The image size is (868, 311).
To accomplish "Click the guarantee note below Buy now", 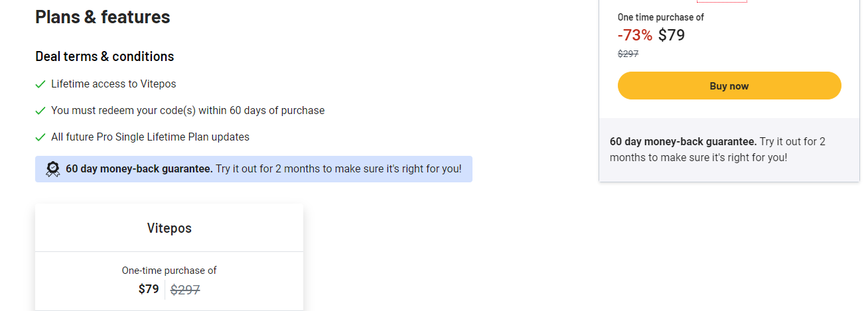I will click(717, 149).
